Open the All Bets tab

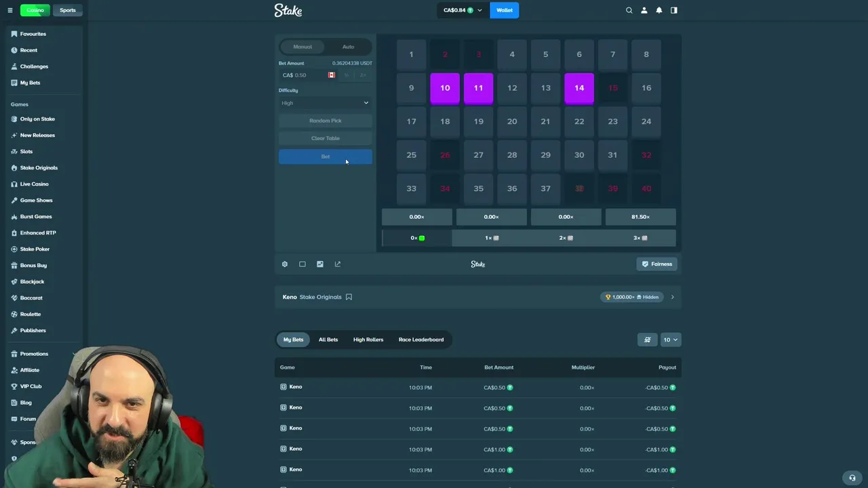[328, 340]
